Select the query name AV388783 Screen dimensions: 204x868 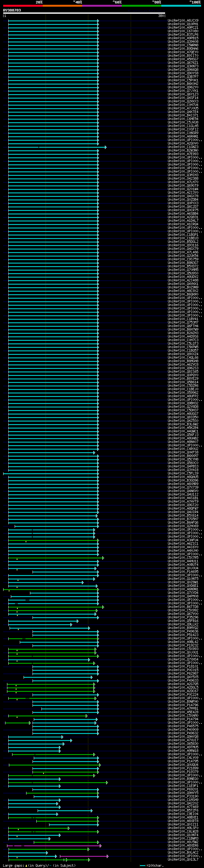click(x=12, y=11)
